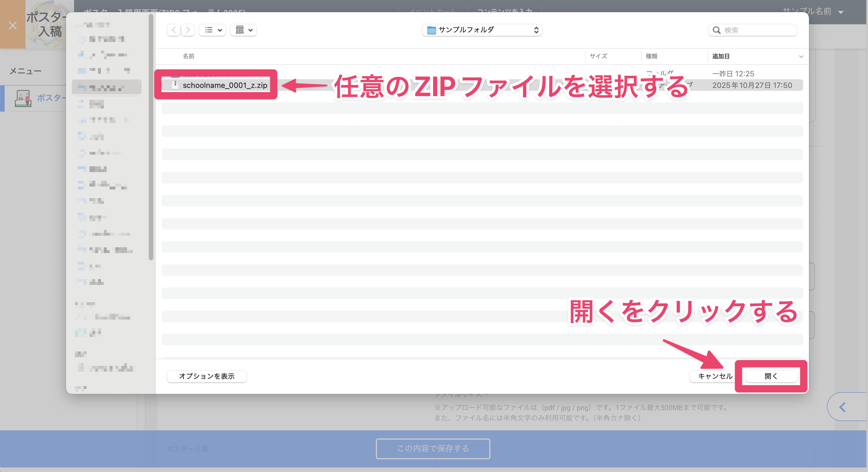
Task: Open the サンプルフォルダ location dropdown
Action: tap(537, 30)
